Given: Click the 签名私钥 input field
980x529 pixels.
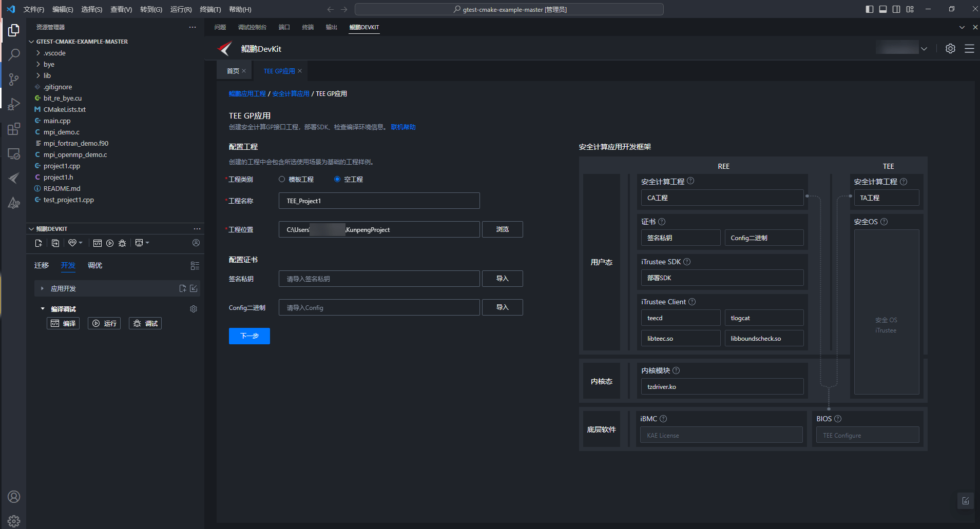Looking at the screenshot, I should click(379, 279).
